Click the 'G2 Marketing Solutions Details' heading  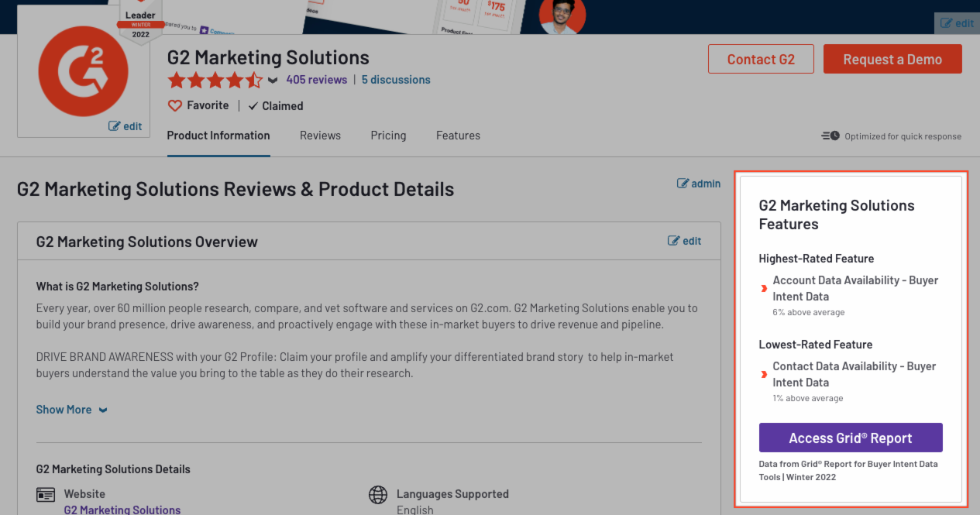(113, 469)
